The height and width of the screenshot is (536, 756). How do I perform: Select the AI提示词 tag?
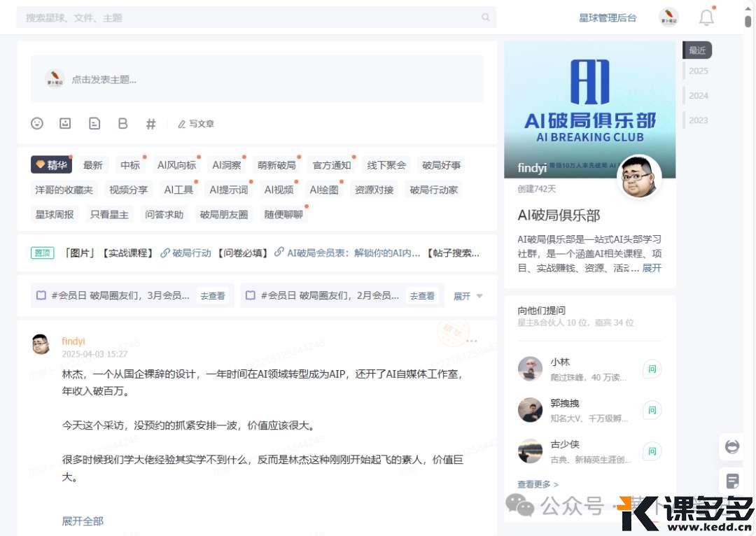[x=228, y=190]
